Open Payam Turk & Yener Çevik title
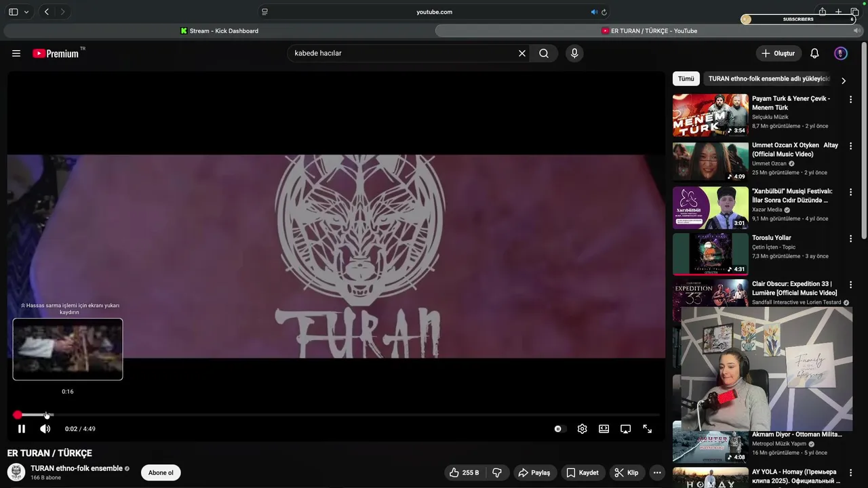Image resolution: width=868 pixels, height=488 pixels. coord(791,103)
